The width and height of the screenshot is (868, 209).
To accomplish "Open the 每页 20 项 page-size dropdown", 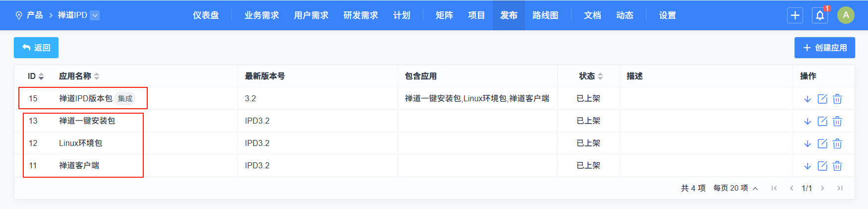I will point(735,188).
